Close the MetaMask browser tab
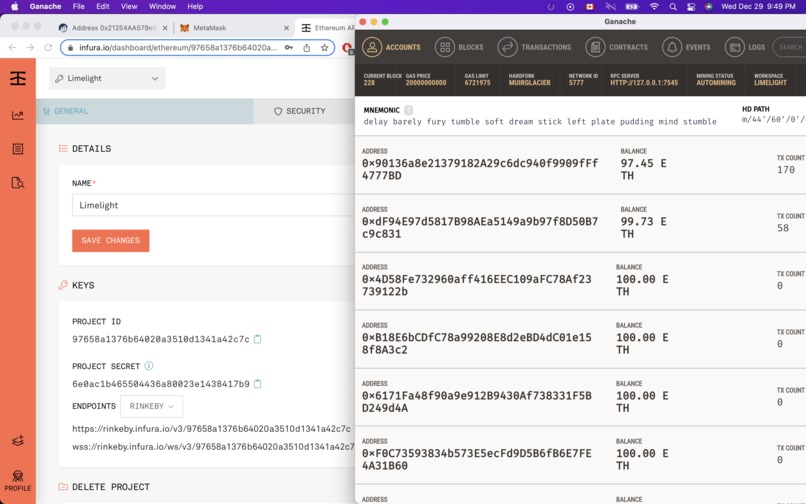The image size is (806, 504). click(x=286, y=28)
